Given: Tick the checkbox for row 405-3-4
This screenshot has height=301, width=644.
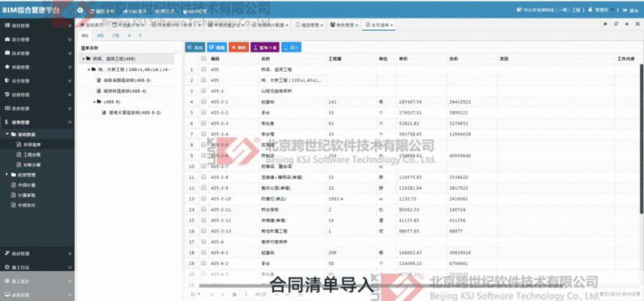Looking at the screenshot, I should point(203,134).
